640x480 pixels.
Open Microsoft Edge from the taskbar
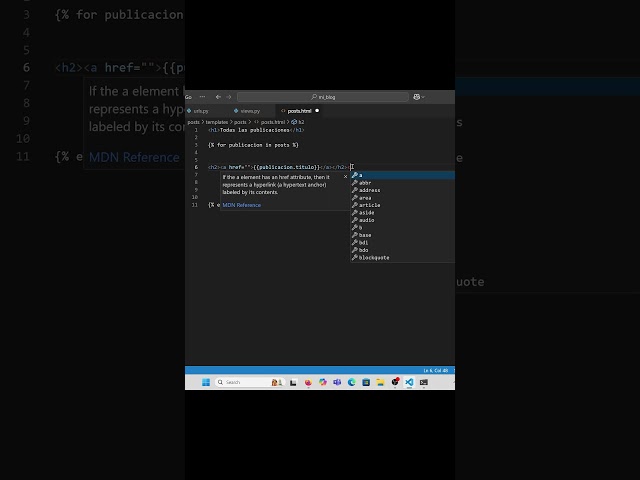coord(351,382)
